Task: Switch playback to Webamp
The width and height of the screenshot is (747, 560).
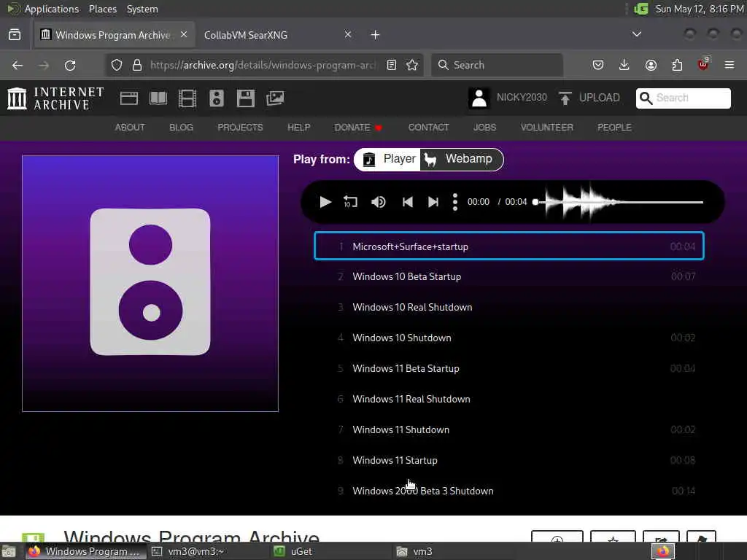Action: 461,159
